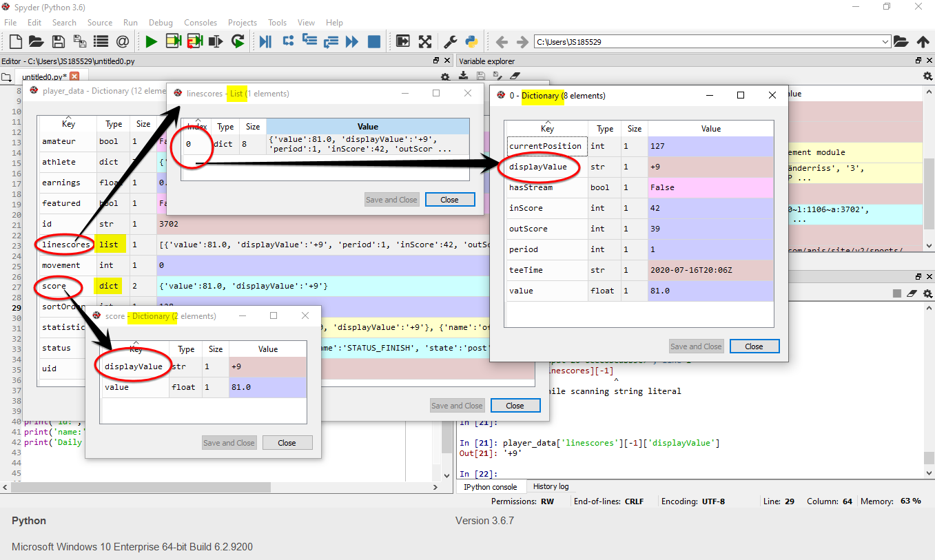The height and width of the screenshot is (560, 935).
Task: Select the hasStream value False
Action: pyautogui.click(x=710, y=187)
